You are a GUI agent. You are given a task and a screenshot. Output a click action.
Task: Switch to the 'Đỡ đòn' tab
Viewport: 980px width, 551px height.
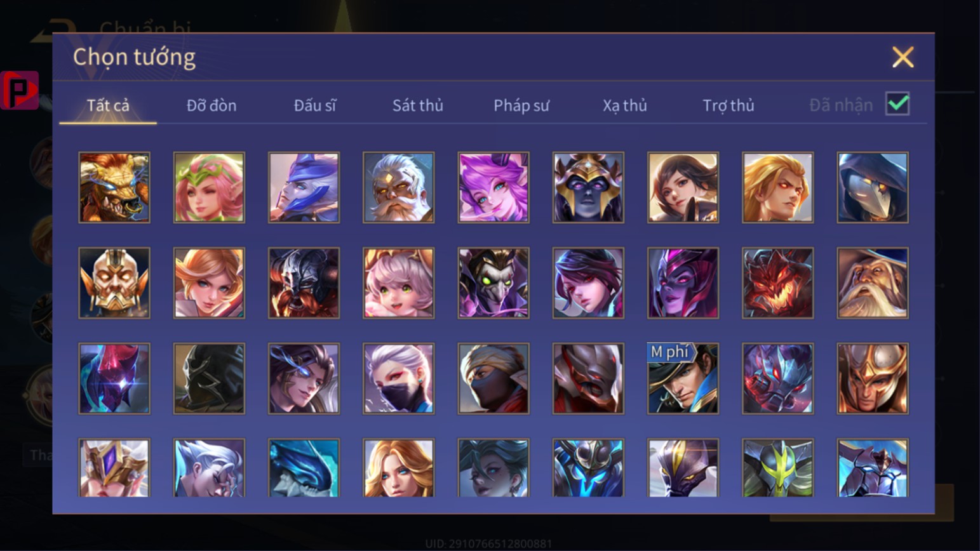pyautogui.click(x=211, y=105)
